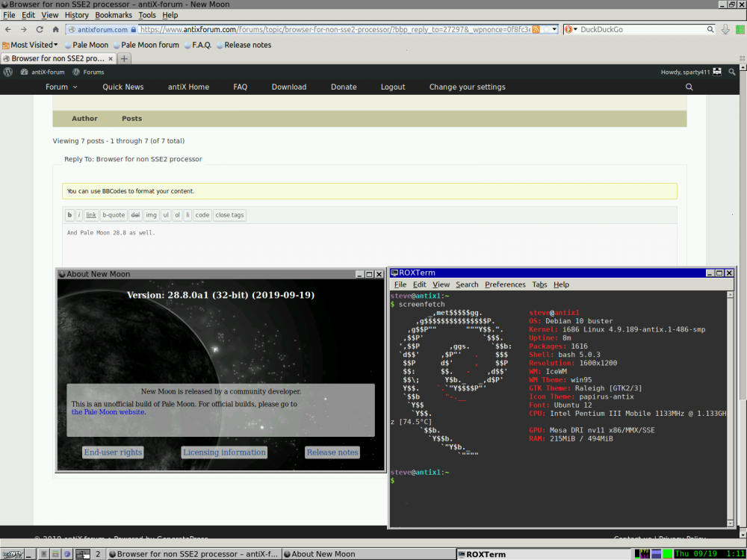
Task: Click the Release notes button in About dialog
Action: pos(332,452)
